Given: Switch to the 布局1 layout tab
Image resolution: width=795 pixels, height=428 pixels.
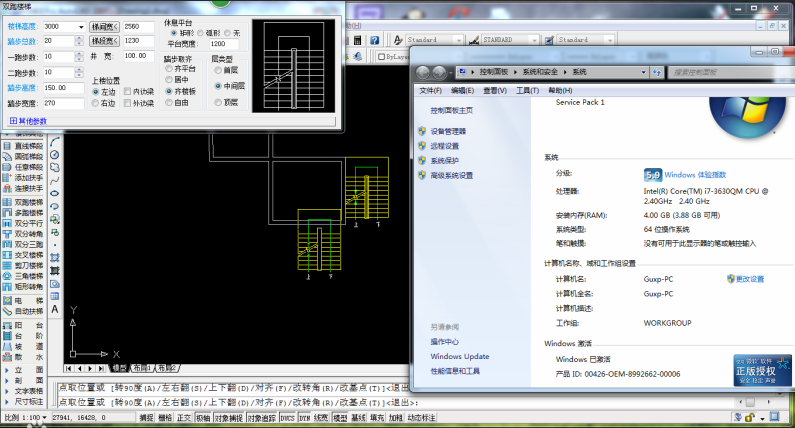Looking at the screenshot, I should click(x=142, y=368).
